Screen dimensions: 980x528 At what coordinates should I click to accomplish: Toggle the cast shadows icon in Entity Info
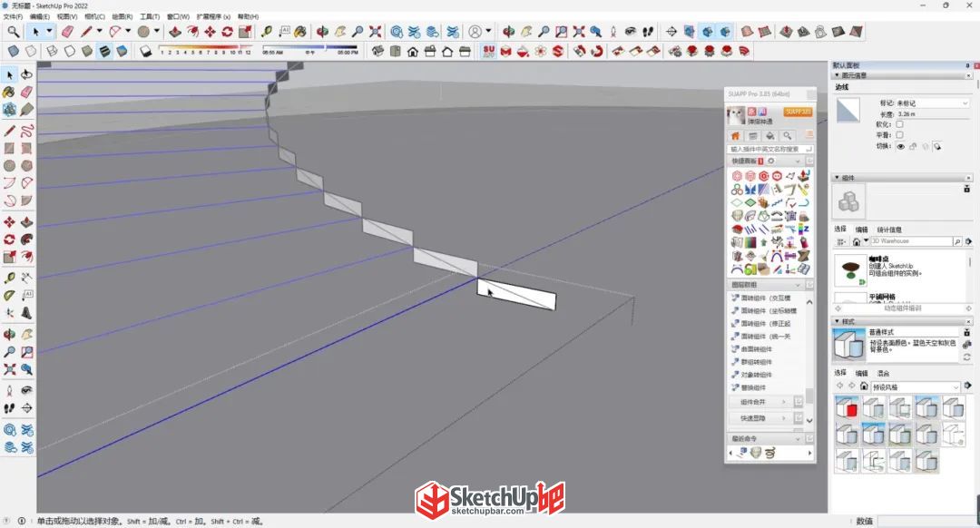click(937, 146)
